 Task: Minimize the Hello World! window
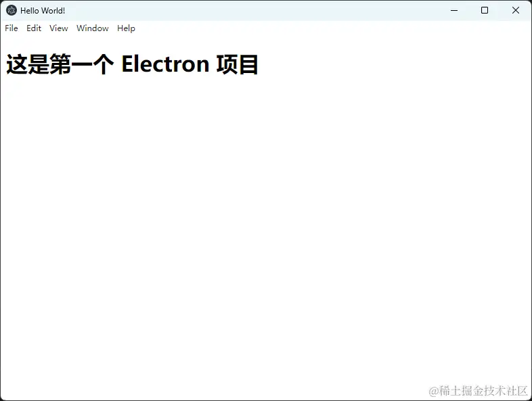click(454, 11)
